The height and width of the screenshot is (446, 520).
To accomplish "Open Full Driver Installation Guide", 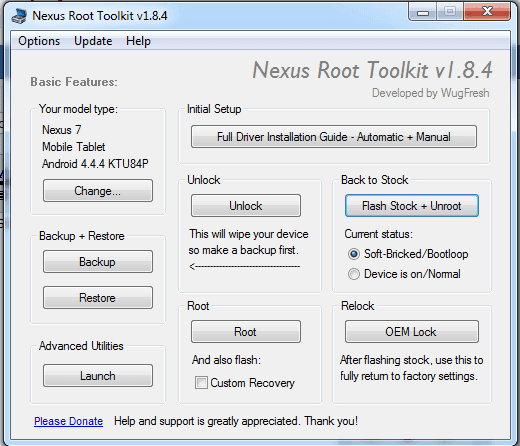I will [334, 137].
